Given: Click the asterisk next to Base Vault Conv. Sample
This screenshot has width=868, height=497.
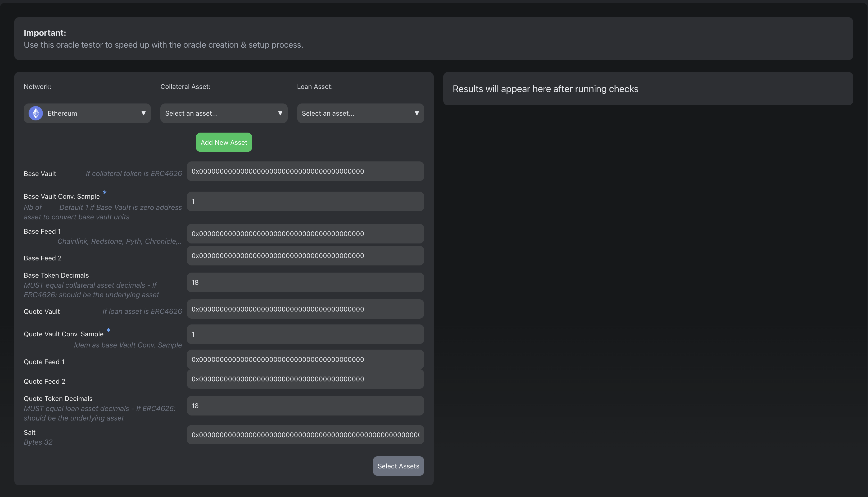Looking at the screenshot, I should pyautogui.click(x=105, y=193).
